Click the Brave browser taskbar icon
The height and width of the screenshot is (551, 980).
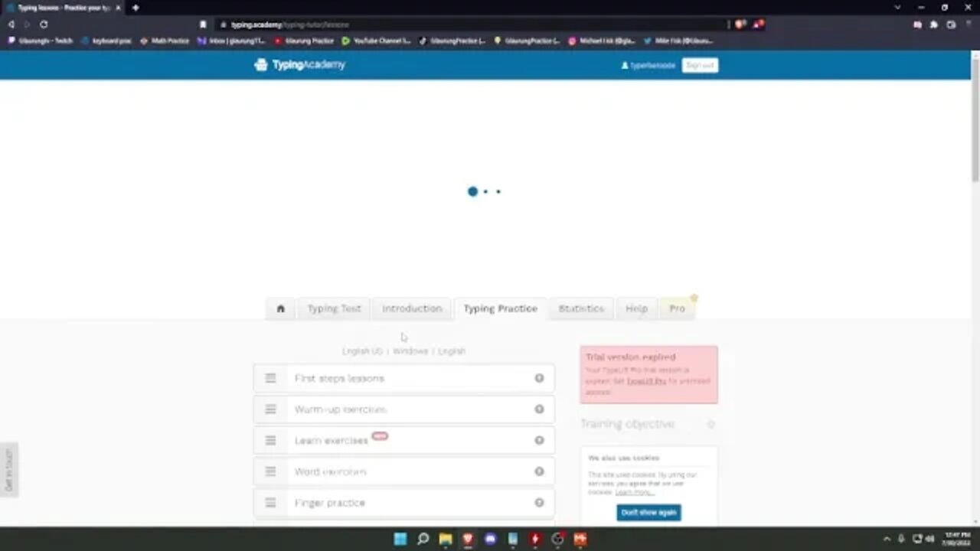468,539
